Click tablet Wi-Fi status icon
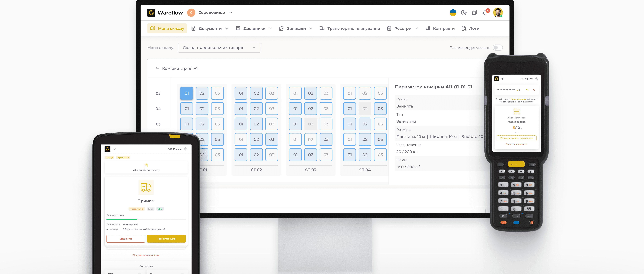 114,149
